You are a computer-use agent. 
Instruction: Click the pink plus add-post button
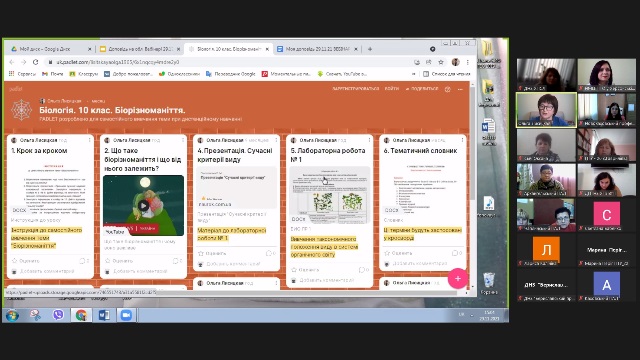458,278
